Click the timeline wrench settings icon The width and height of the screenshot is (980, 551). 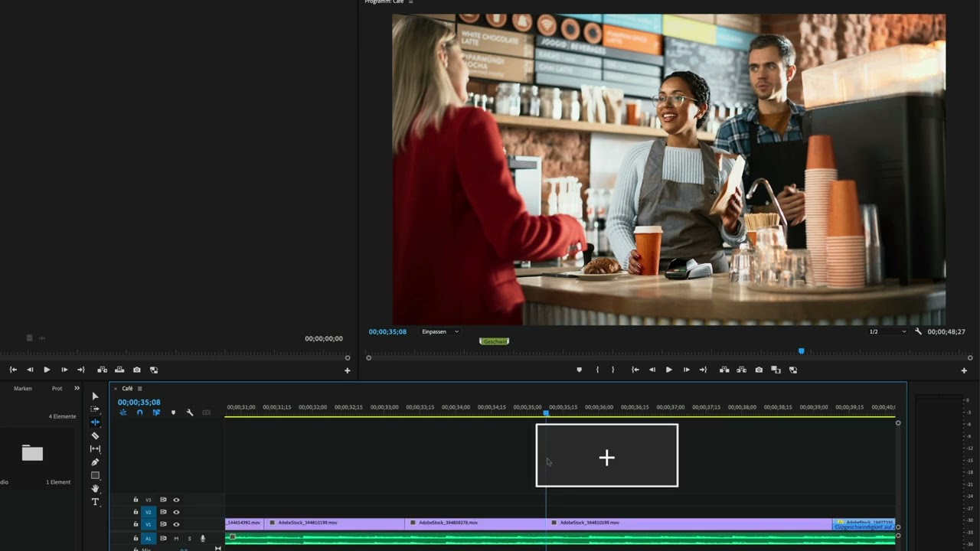(x=190, y=412)
